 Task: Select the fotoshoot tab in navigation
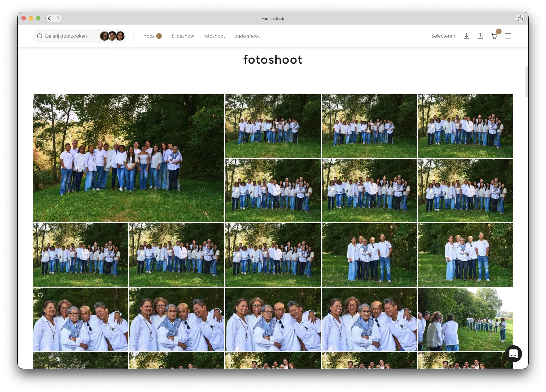click(x=214, y=36)
